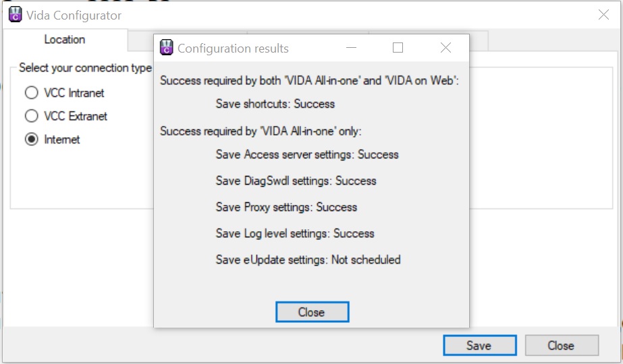Click the Vida Configurator app icon in title bar
Image resolution: width=623 pixels, height=364 pixels.
pyautogui.click(x=15, y=15)
